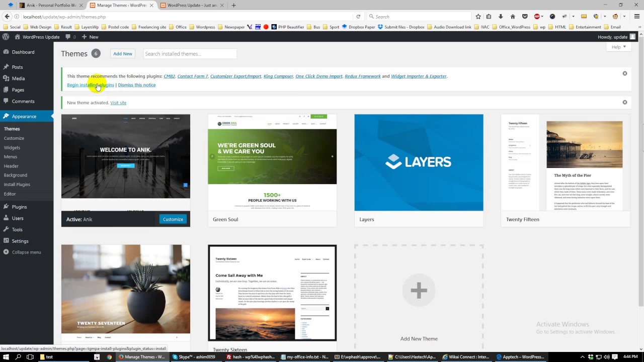Click the browser back arrow button
The height and width of the screenshot is (362, 644).
click(x=7, y=17)
